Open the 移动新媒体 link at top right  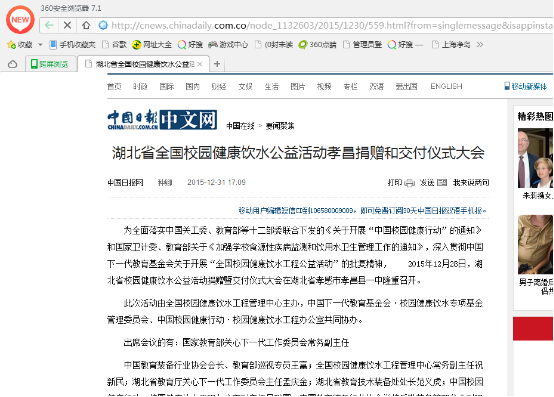pos(526,87)
